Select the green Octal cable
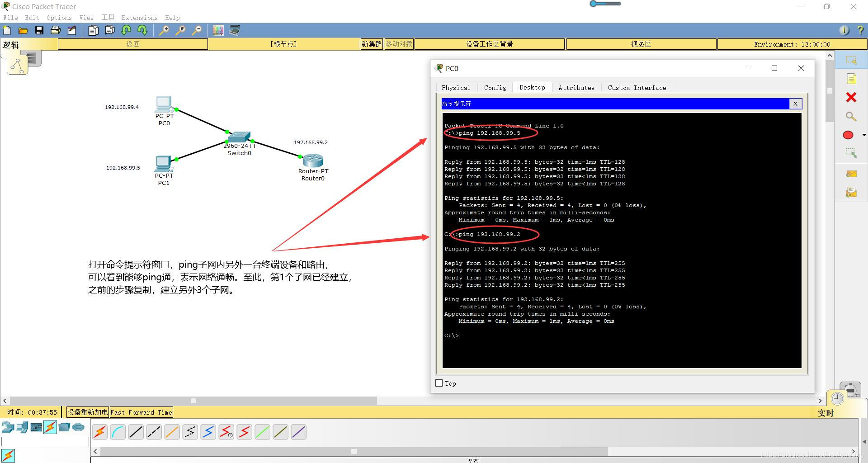Viewport: 868px width, 463px height. [263, 432]
